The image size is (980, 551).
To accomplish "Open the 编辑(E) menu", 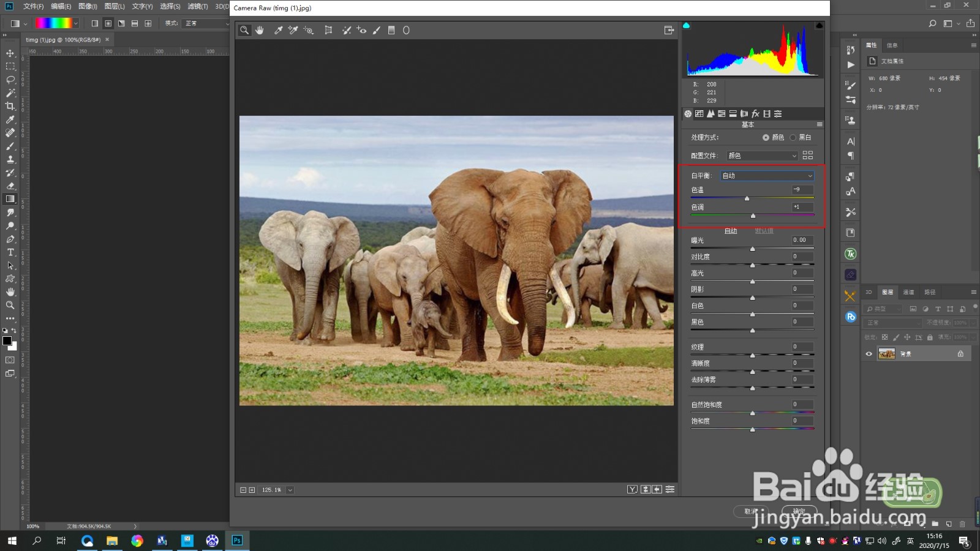I will click(61, 6).
